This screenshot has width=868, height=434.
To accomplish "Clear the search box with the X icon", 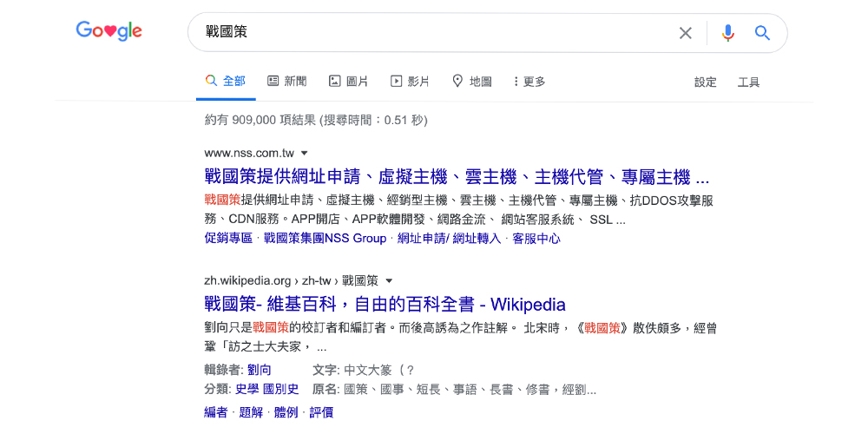I will [x=686, y=33].
